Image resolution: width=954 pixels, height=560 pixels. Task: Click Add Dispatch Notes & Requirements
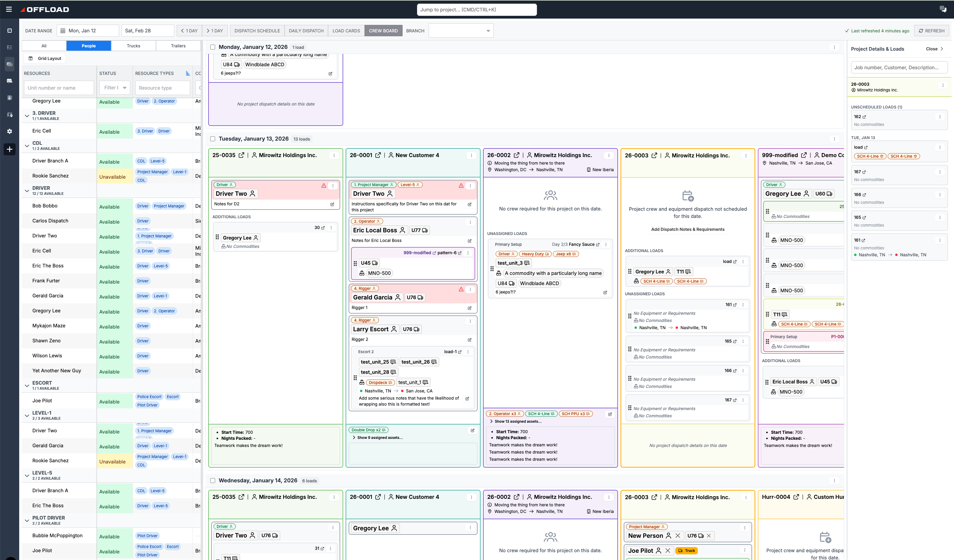pyautogui.click(x=688, y=229)
